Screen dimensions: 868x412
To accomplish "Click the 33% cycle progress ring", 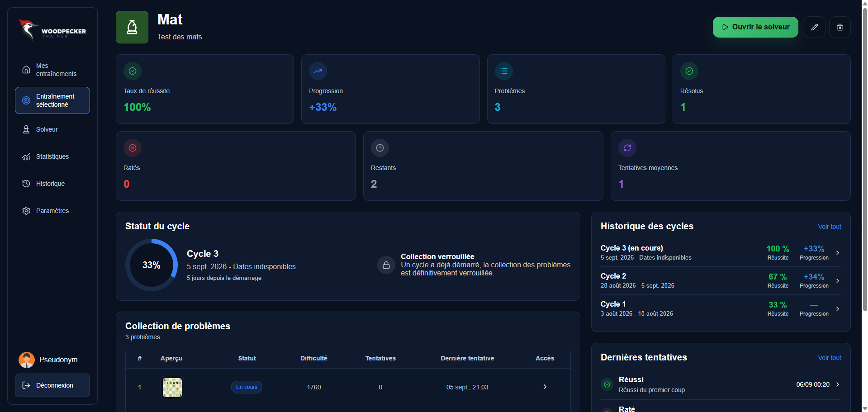I will tap(152, 265).
